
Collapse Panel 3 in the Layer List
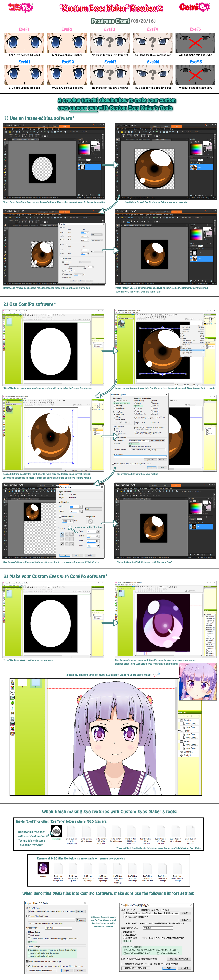pyautogui.click(x=179, y=720)
